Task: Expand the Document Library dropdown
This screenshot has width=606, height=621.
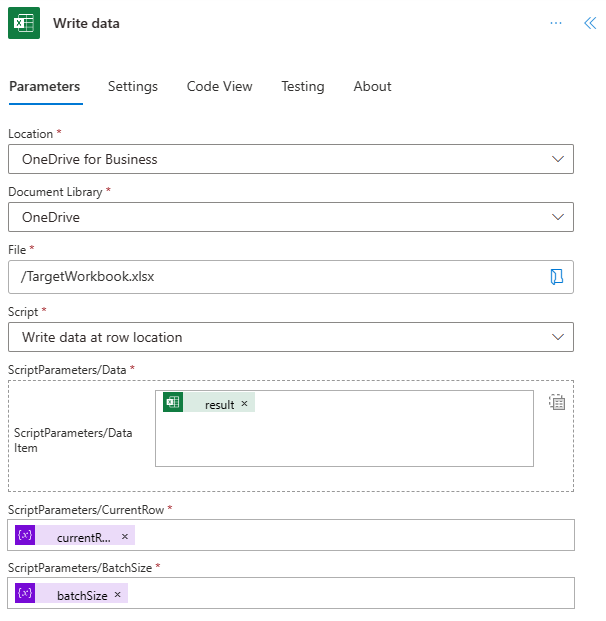Action: (558, 217)
